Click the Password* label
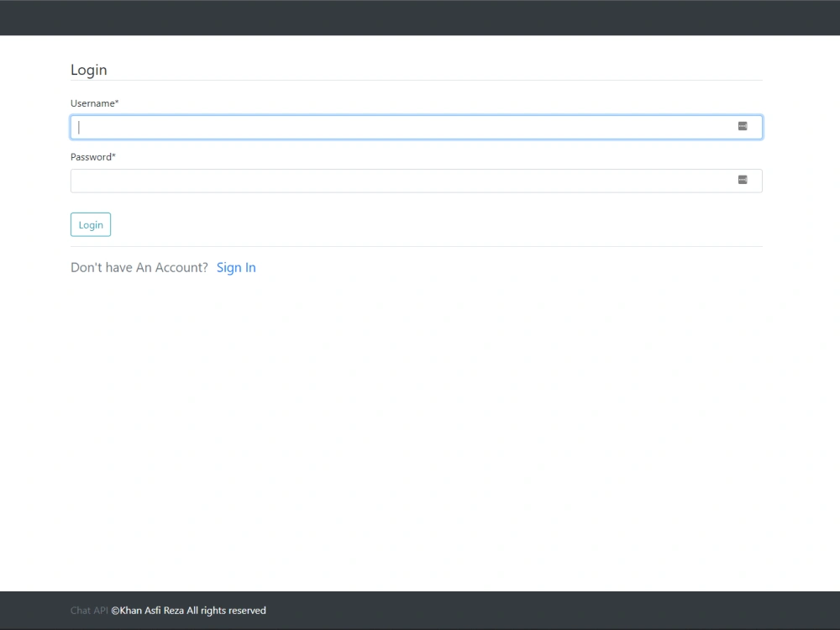Image resolution: width=840 pixels, height=630 pixels. [93, 157]
